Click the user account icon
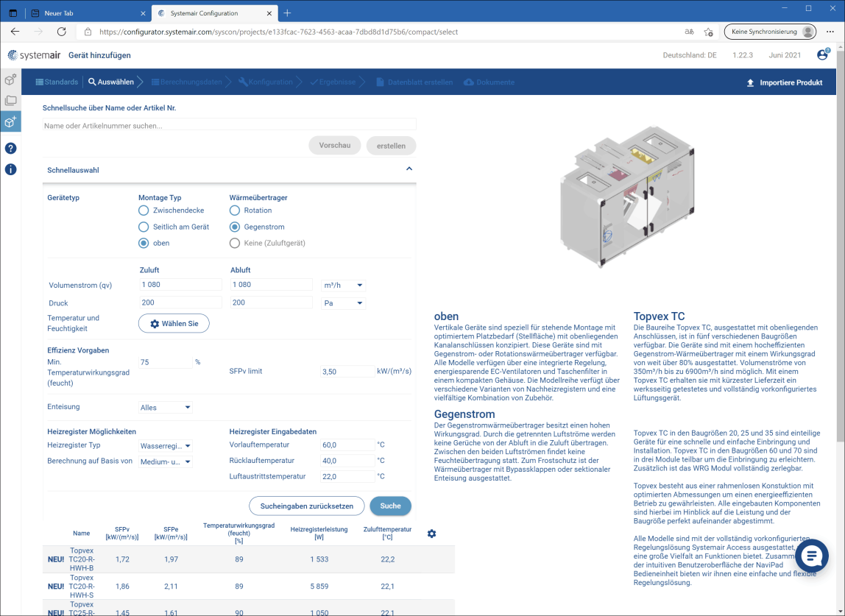Viewport: 845px width, 616px height. click(822, 54)
